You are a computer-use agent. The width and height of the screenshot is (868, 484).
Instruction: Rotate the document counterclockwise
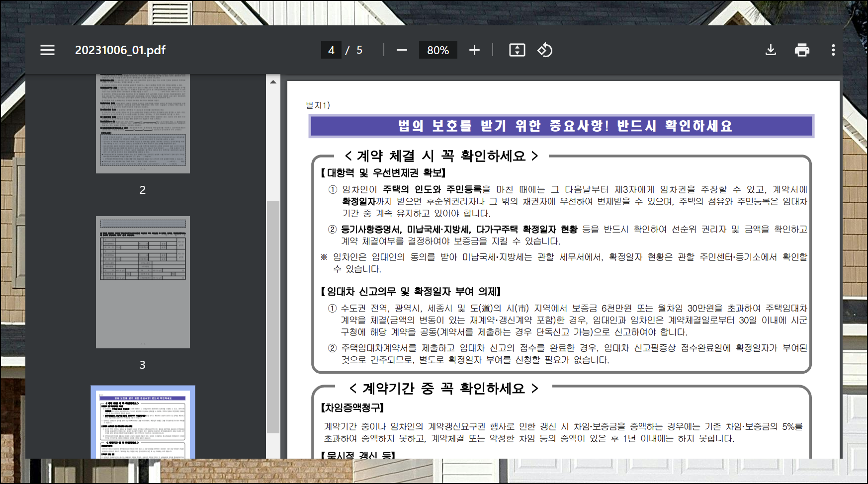[545, 50]
